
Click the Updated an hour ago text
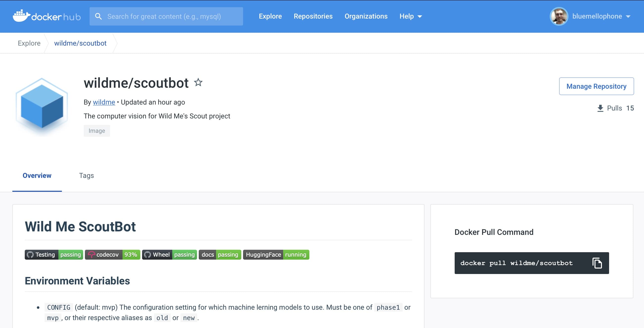click(x=153, y=102)
